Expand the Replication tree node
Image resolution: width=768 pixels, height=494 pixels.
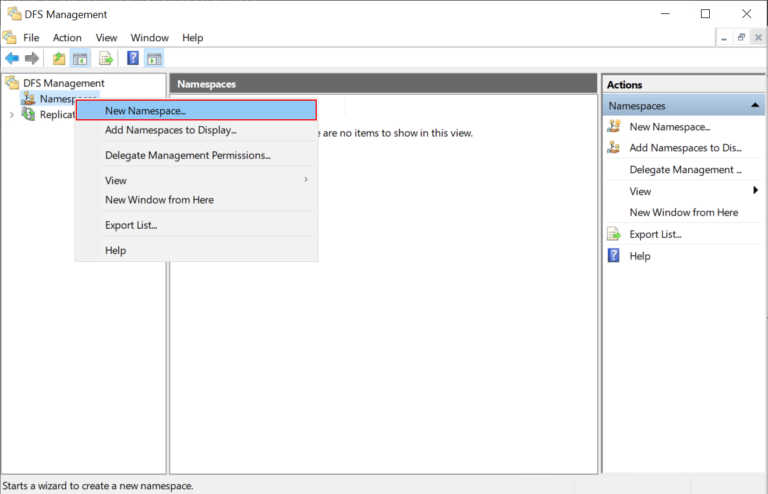[x=12, y=115]
